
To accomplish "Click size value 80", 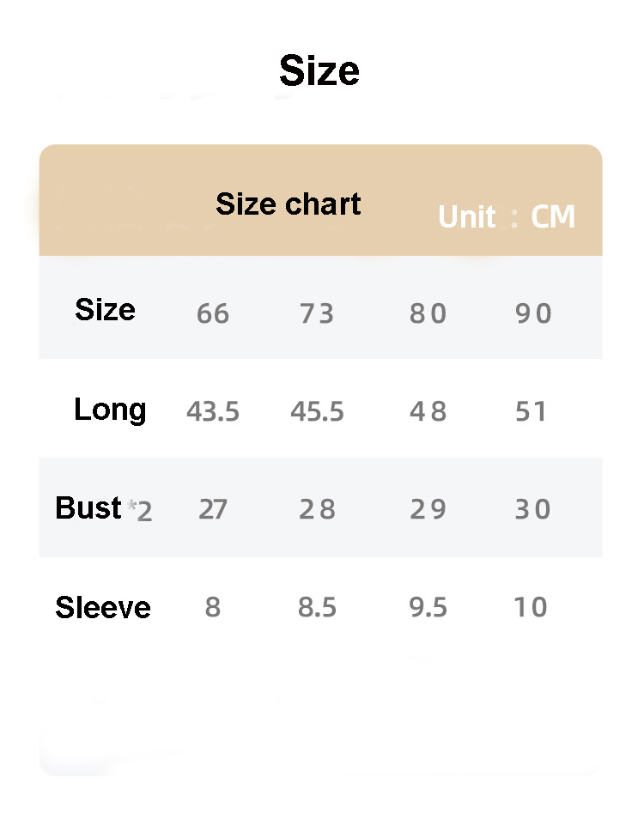I will click(428, 313).
